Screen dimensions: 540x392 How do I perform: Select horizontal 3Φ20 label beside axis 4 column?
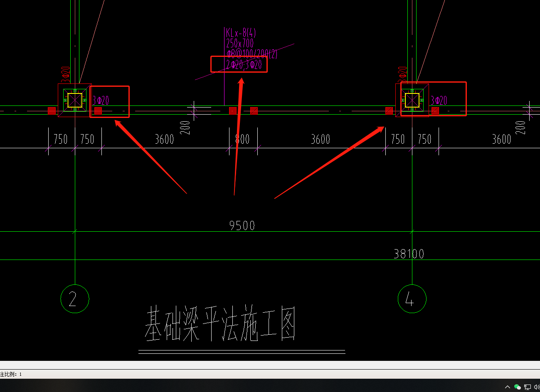(x=439, y=100)
